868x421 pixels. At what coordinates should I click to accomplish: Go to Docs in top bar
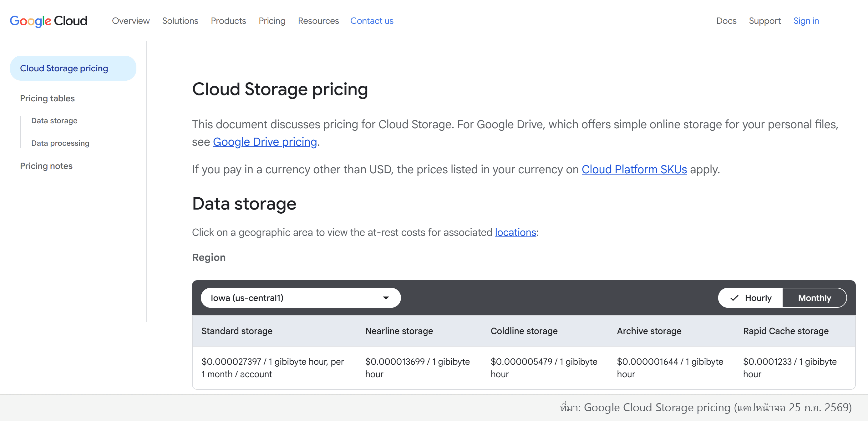(x=726, y=21)
